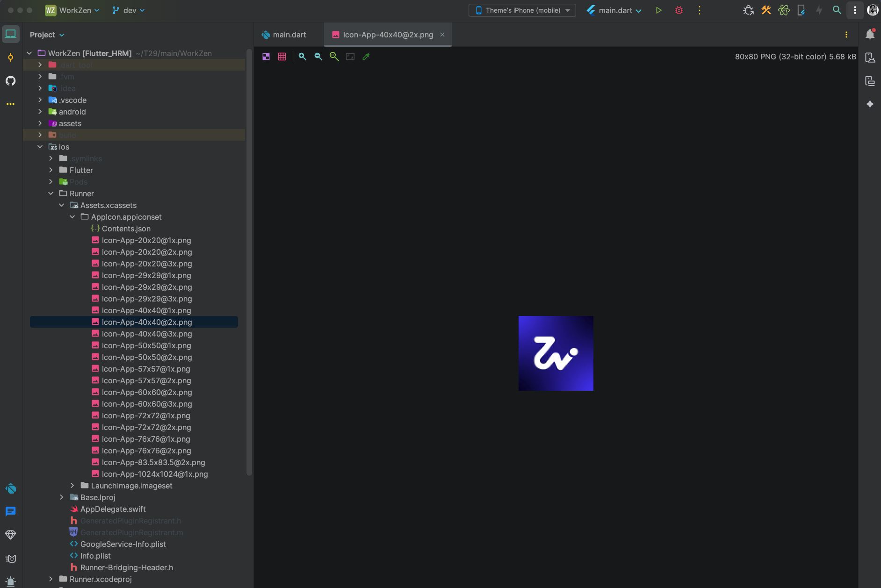Viewport: 881px width, 588px height.
Task: Show more tool windows ellipsis
Action: pyautogui.click(x=11, y=104)
